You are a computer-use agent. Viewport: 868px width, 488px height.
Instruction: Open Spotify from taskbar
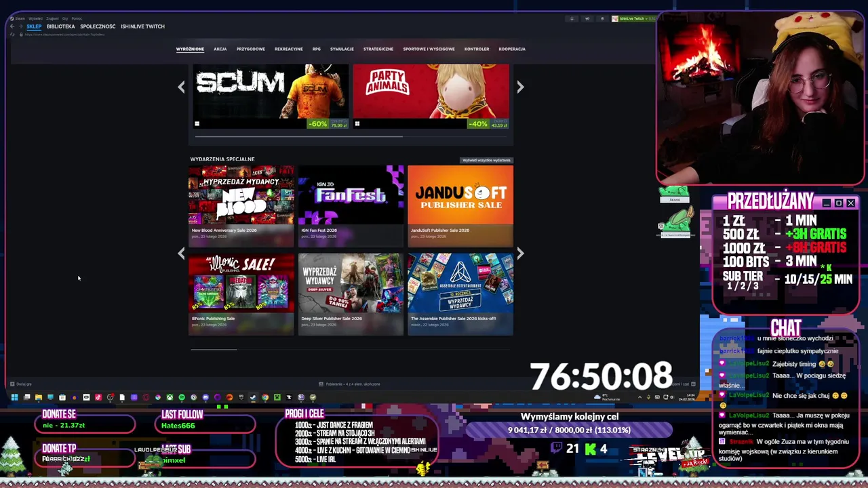click(x=182, y=397)
